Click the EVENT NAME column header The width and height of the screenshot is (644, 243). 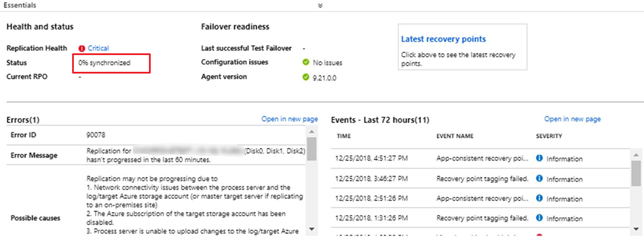[455, 136]
